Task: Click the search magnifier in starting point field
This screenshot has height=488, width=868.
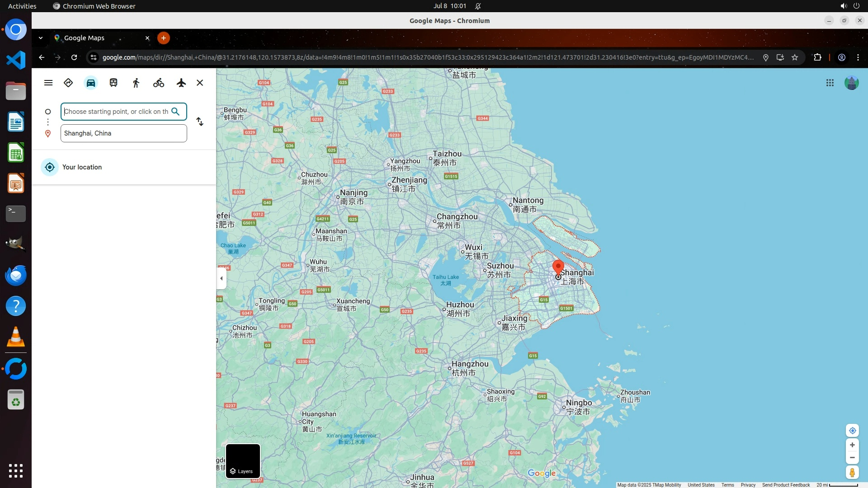Action: coord(175,112)
